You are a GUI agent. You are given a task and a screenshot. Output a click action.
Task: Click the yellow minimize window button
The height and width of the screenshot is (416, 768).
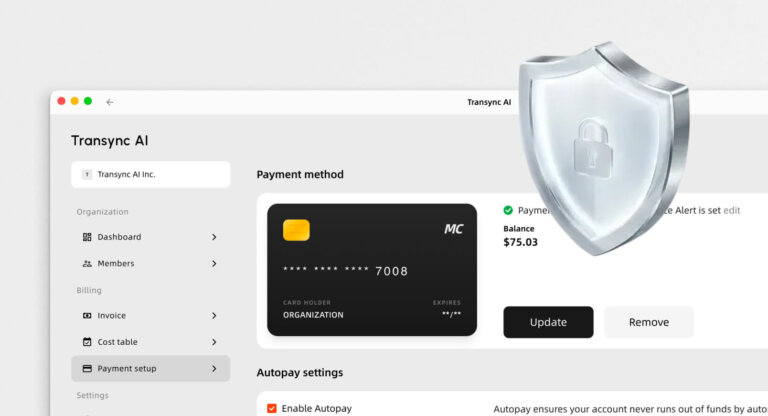pos(74,101)
